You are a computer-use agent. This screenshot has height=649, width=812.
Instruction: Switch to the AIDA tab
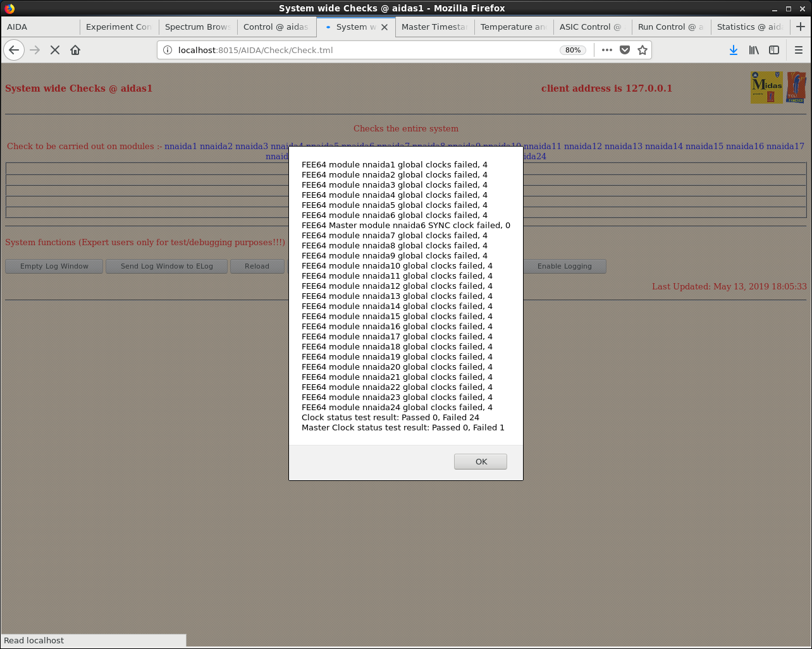(40, 27)
